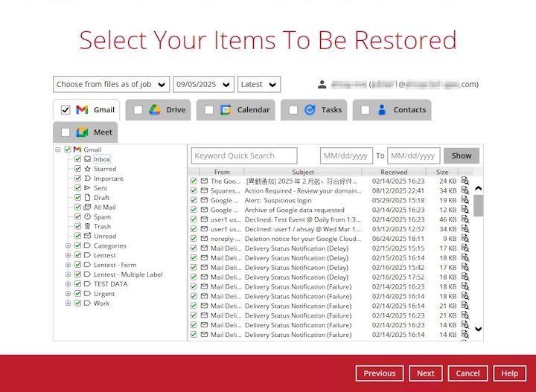Click the star icon next to Starred
The width and height of the screenshot is (536, 392).
(x=88, y=169)
